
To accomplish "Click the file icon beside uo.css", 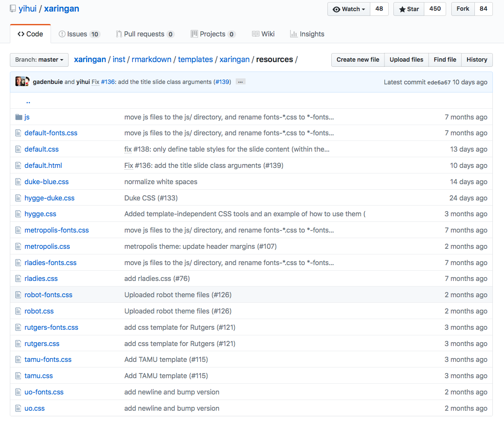I will pos(18,409).
